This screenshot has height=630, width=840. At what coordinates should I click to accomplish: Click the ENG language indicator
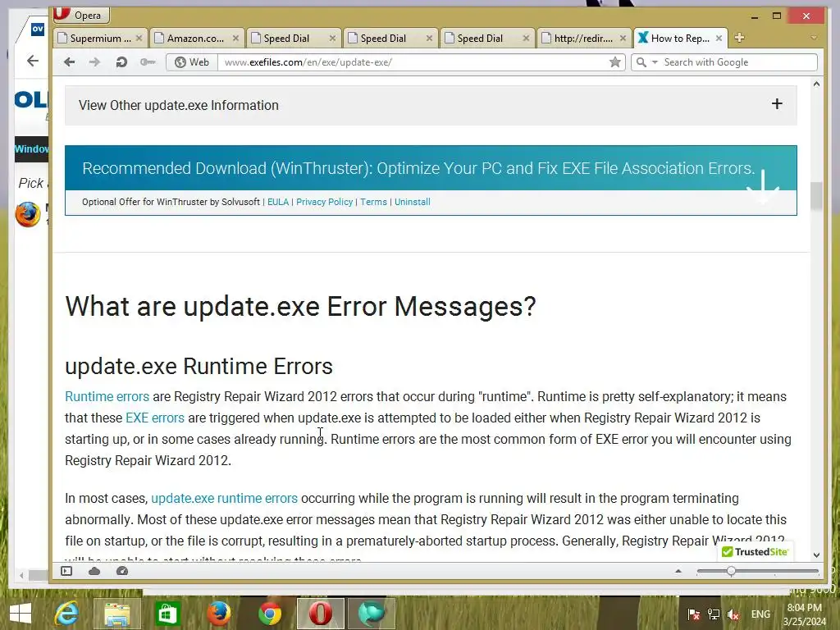pos(760,614)
